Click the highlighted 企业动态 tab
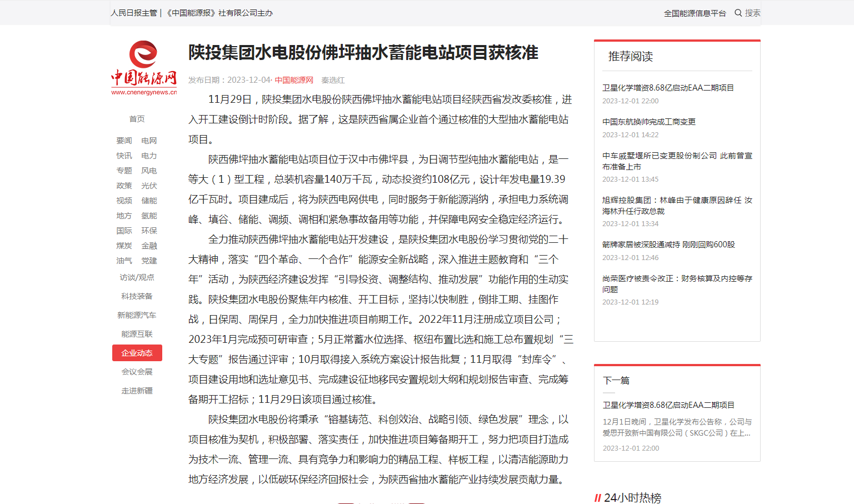 coord(137,353)
